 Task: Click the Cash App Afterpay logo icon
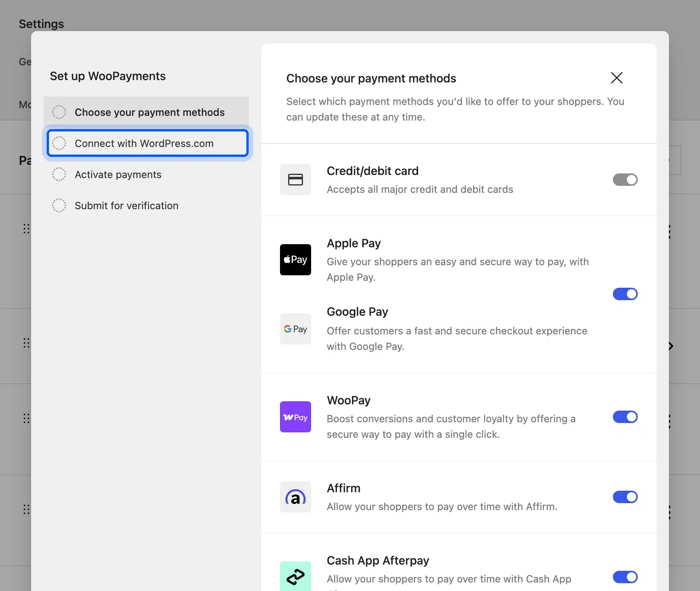pos(296,576)
